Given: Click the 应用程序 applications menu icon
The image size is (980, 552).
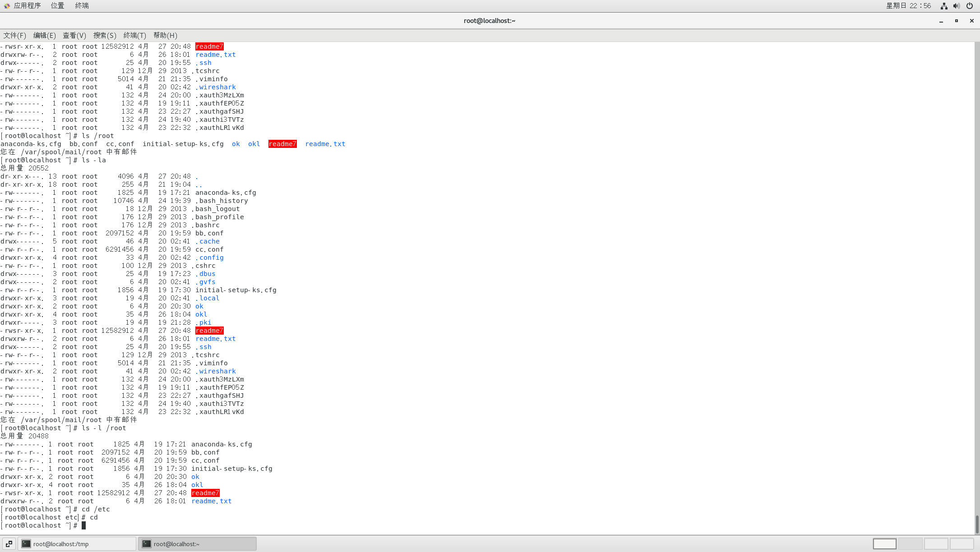Looking at the screenshot, I should pos(7,6).
